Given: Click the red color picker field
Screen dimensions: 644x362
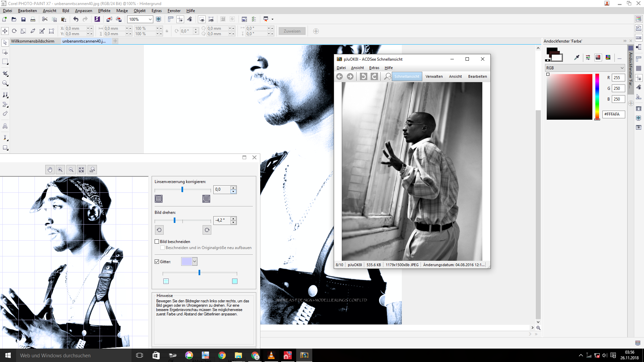Looking at the screenshot, I should (x=570, y=97).
